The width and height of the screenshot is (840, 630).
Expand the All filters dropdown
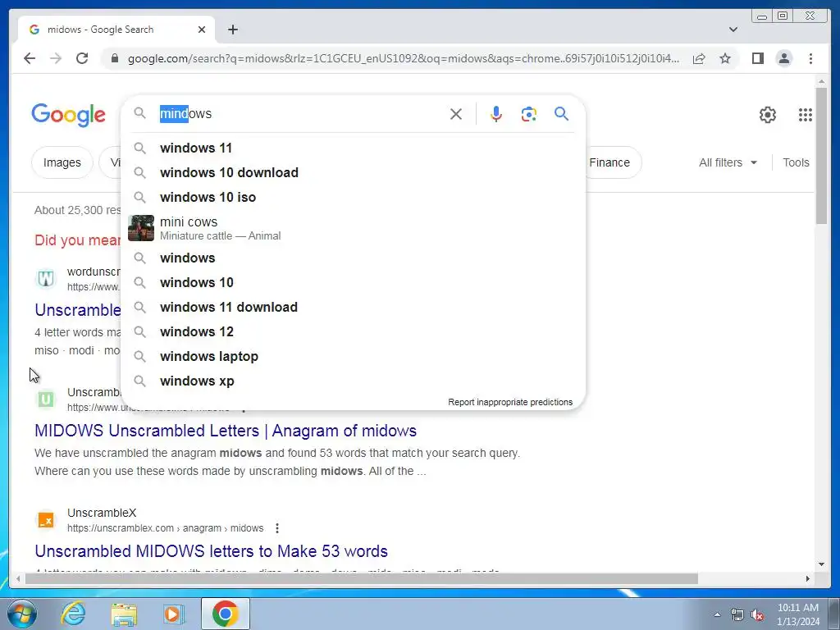[x=728, y=162]
